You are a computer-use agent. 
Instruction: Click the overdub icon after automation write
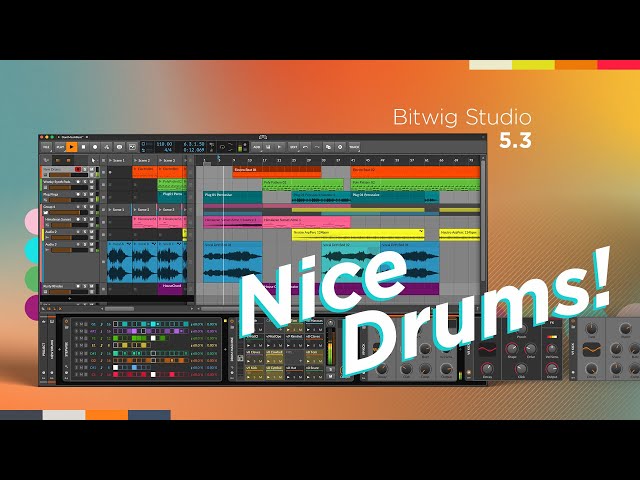119,147
